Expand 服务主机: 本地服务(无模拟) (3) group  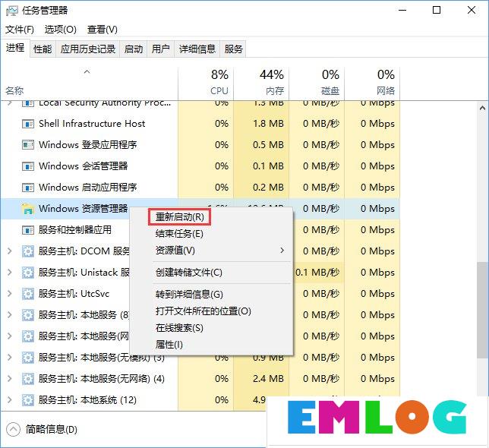[10, 358]
